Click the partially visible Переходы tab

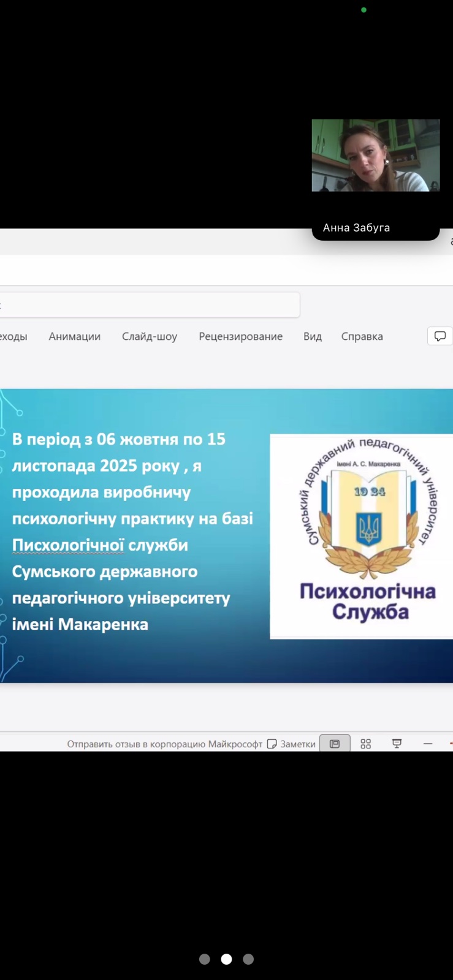(x=13, y=336)
